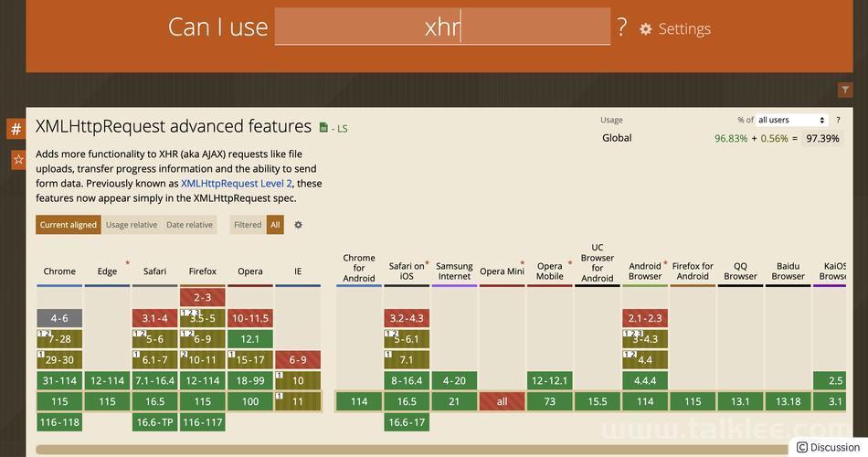Open table settings gear near All
Image resolution: width=868 pixels, height=457 pixels.
[x=299, y=225]
